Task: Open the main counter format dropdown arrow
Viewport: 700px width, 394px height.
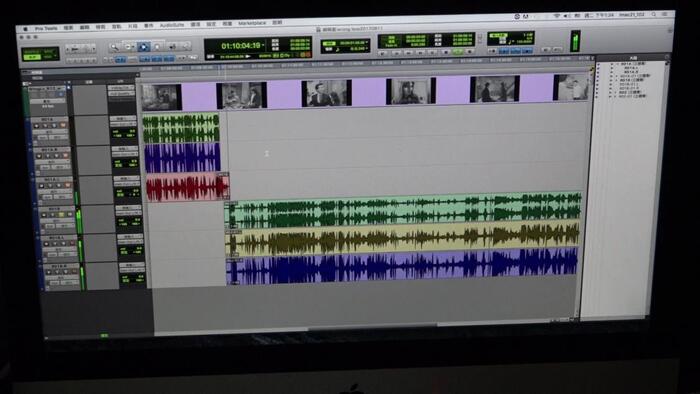Action: pyautogui.click(x=263, y=45)
